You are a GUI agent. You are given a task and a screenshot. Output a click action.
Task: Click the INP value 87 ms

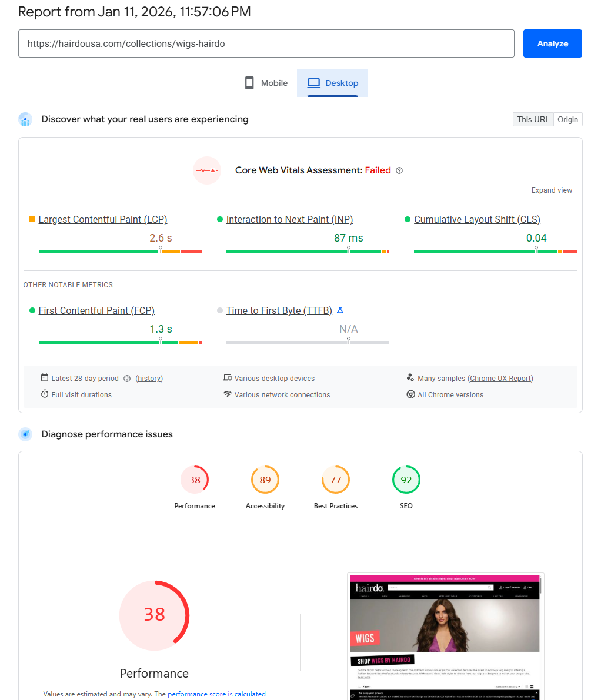pyautogui.click(x=349, y=238)
